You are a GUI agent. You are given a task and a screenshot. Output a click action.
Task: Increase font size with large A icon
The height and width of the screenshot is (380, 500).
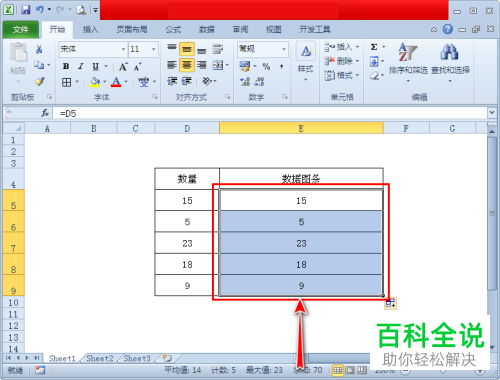(123, 67)
